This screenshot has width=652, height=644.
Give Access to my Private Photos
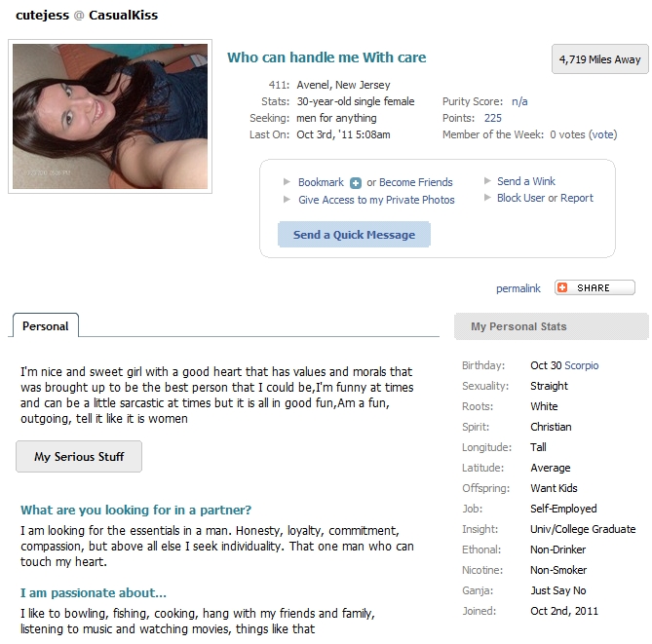coord(376,200)
